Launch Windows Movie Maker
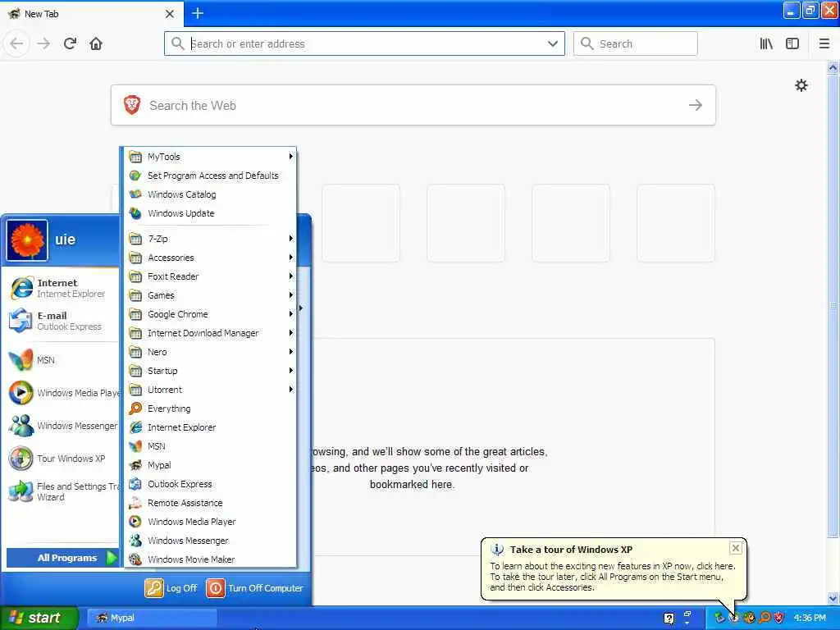Viewport: 840px width, 630px height. pos(211,559)
